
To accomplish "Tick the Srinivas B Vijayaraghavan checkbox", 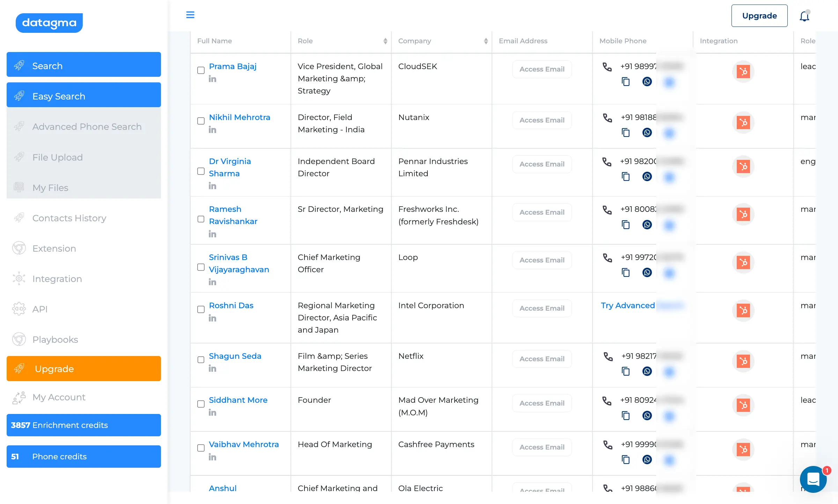I will (x=201, y=267).
